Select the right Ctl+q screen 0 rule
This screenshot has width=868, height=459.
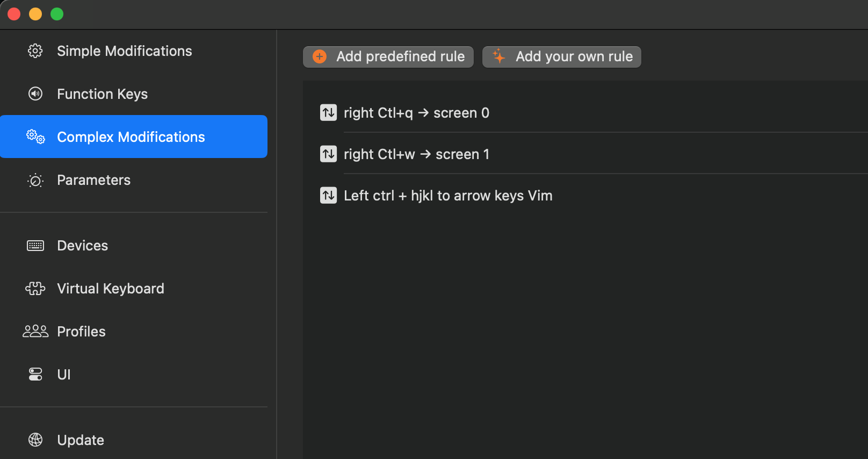pyautogui.click(x=416, y=113)
